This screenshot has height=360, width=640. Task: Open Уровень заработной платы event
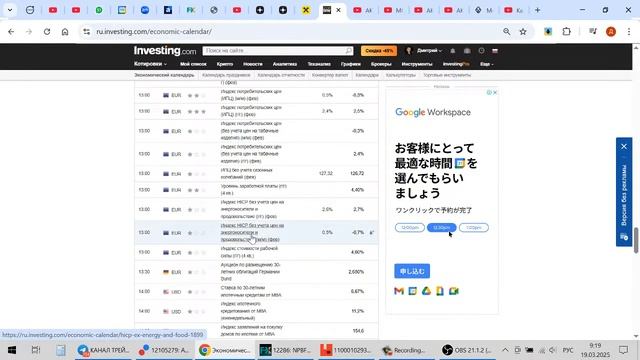coord(253,189)
